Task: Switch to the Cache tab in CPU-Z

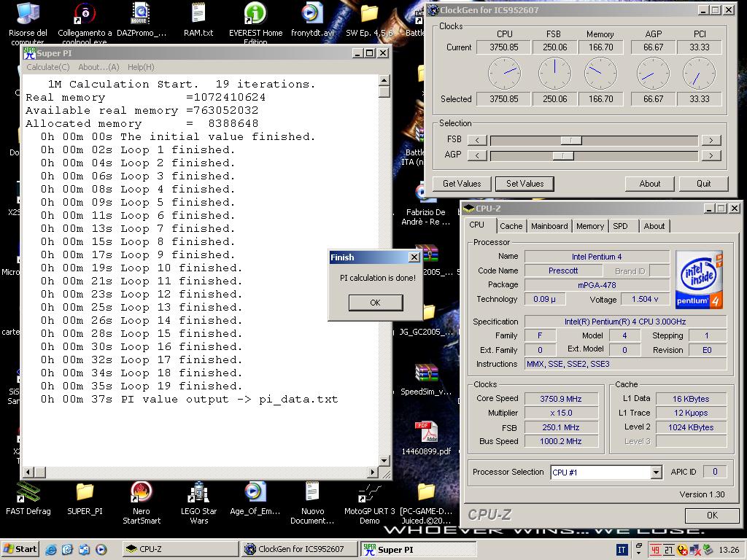Action: click(x=511, y=226)
